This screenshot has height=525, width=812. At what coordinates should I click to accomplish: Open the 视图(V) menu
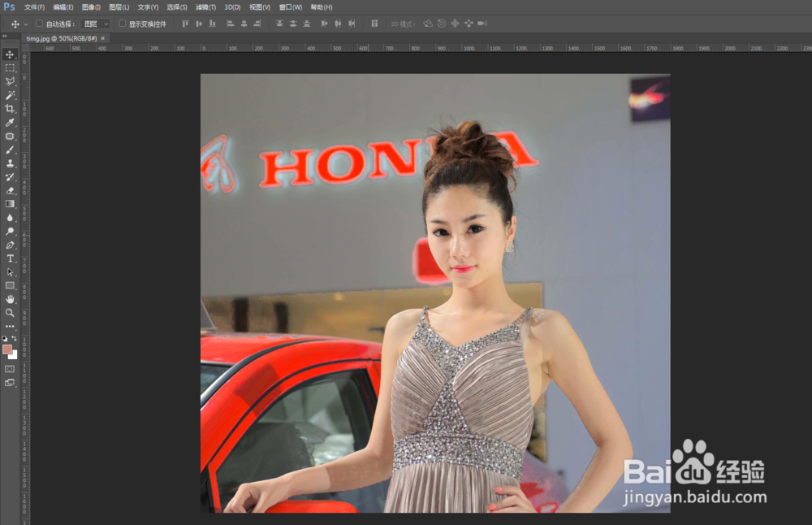point(260,7)
